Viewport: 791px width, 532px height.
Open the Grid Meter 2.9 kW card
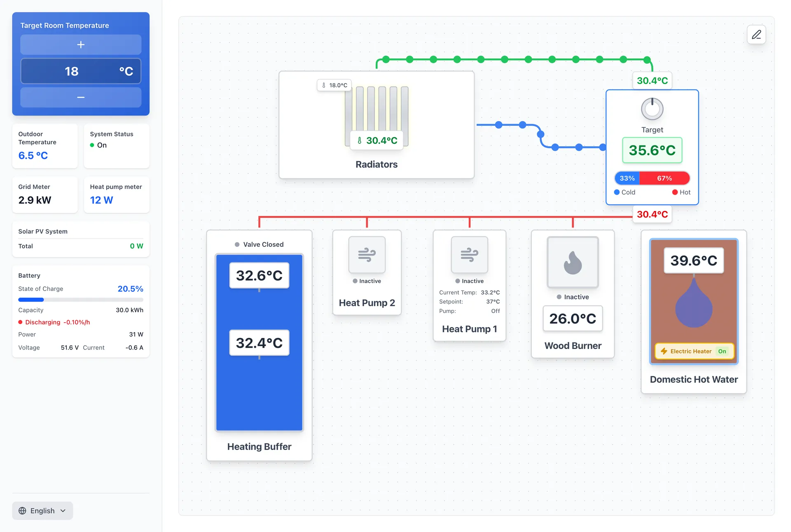[45, 195]
